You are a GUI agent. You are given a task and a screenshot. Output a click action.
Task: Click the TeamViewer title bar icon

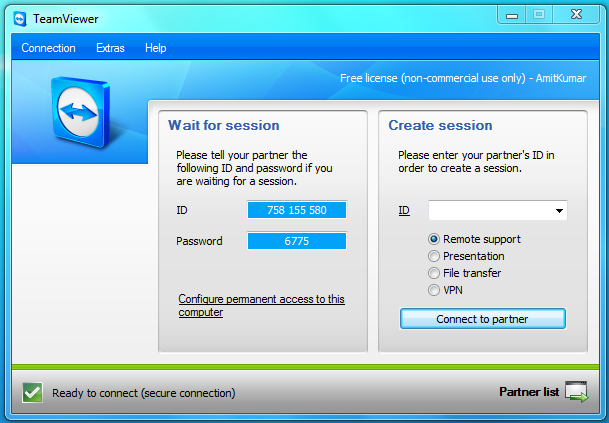(20, 19)
